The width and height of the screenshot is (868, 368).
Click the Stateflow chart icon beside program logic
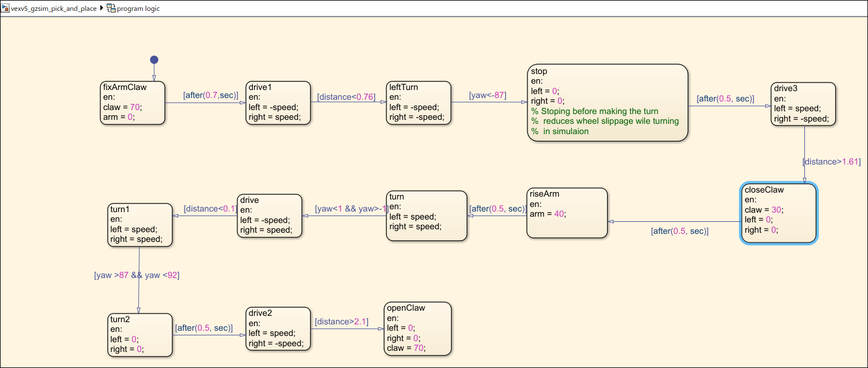[x=111, y=9]
